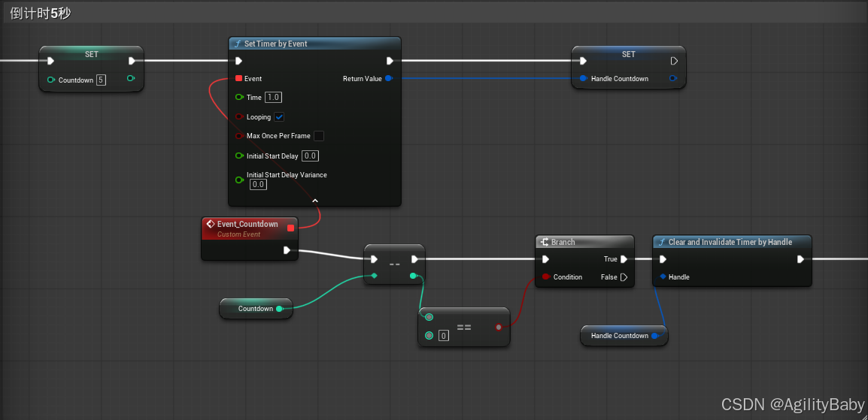
Task: Edit the Initial Start Delay value field
Action: pyautogui.click(x=310, y=156)
